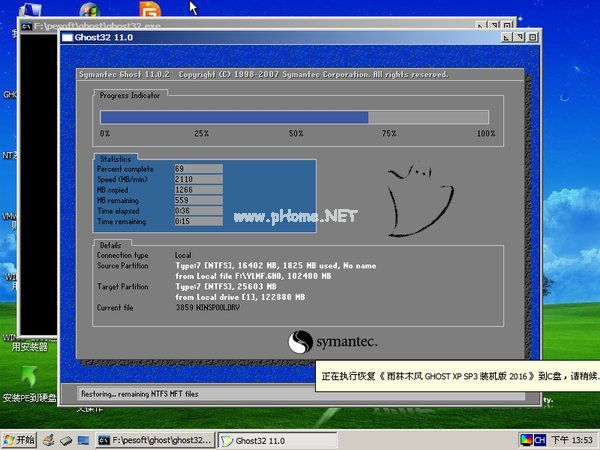The height and width of the screenshot is (450, 600).
Task: Click the Time remaining value 0:15
Action: [x=198, y=221]
